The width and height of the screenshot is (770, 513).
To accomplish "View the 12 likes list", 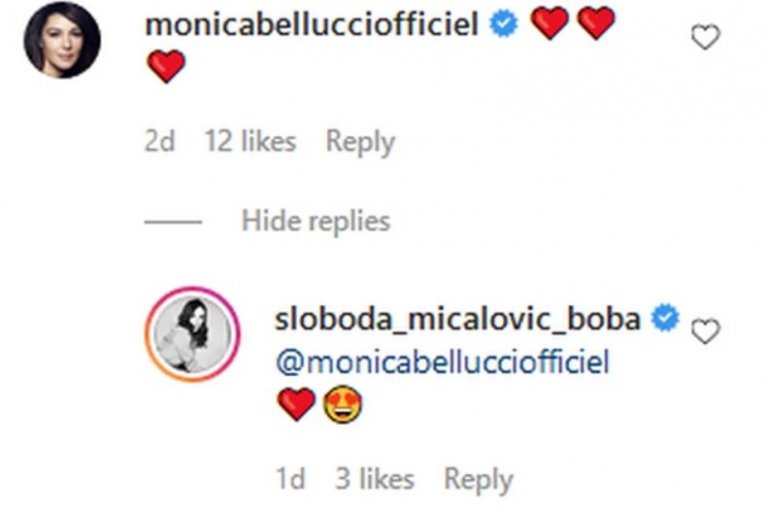I will pyautogui.click(x=250, y=142).
